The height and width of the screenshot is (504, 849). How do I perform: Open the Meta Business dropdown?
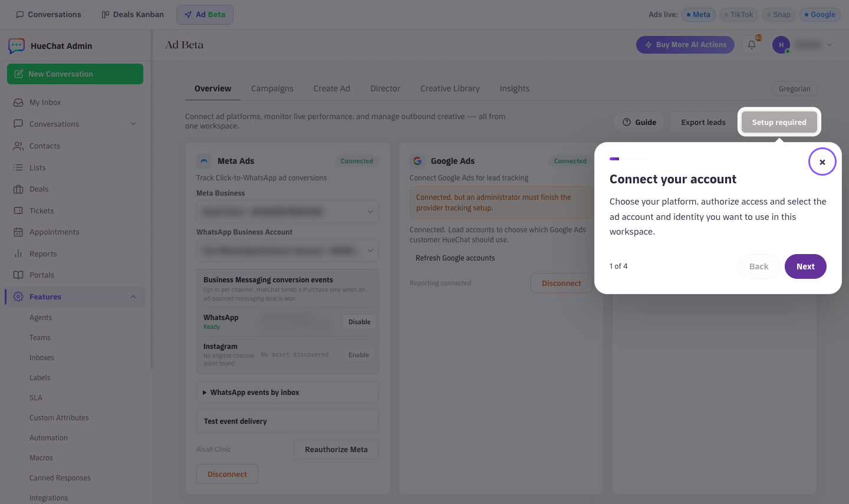pyautogui.click(x=288, y=212)
